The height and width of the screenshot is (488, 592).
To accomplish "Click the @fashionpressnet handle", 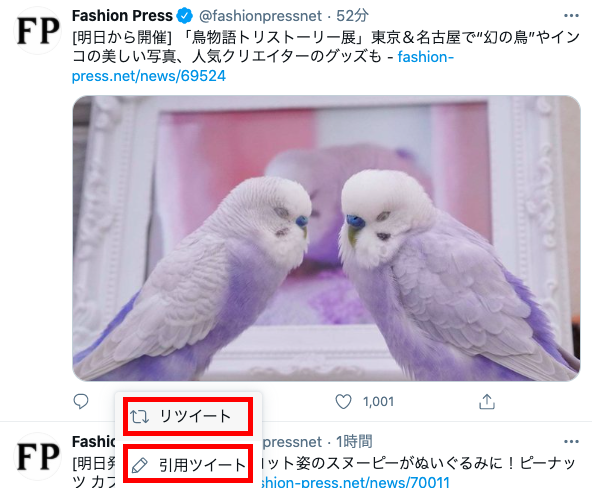I will [x=261, y=16].
